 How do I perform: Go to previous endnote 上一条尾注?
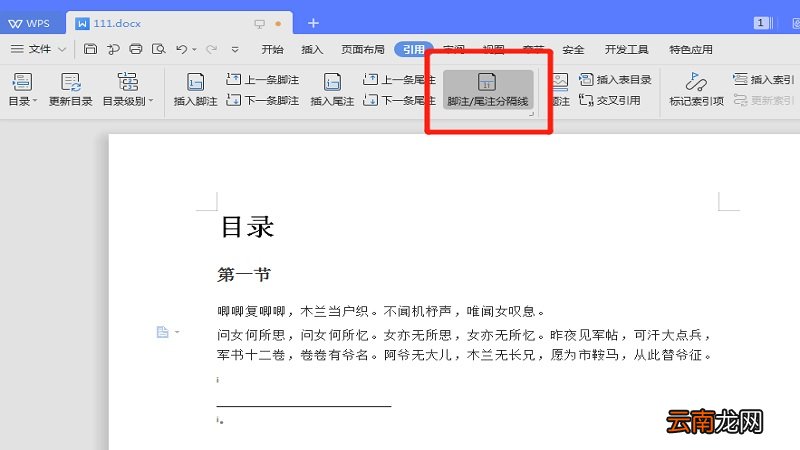(399, 80)
